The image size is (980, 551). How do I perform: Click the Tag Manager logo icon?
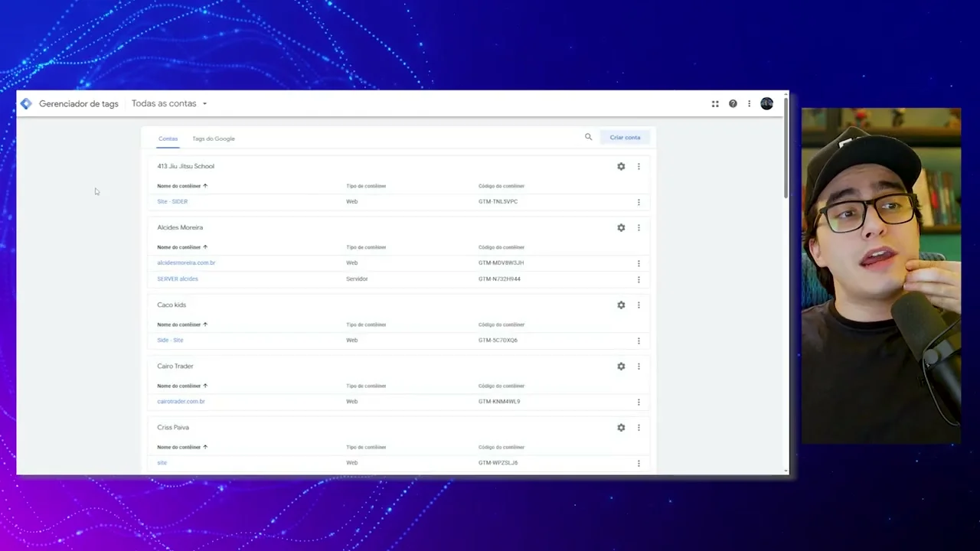pyautogui.click(x=26, y=103)
